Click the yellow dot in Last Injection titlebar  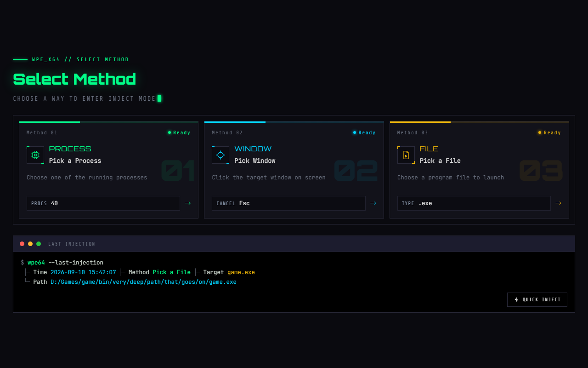[30, 244]
